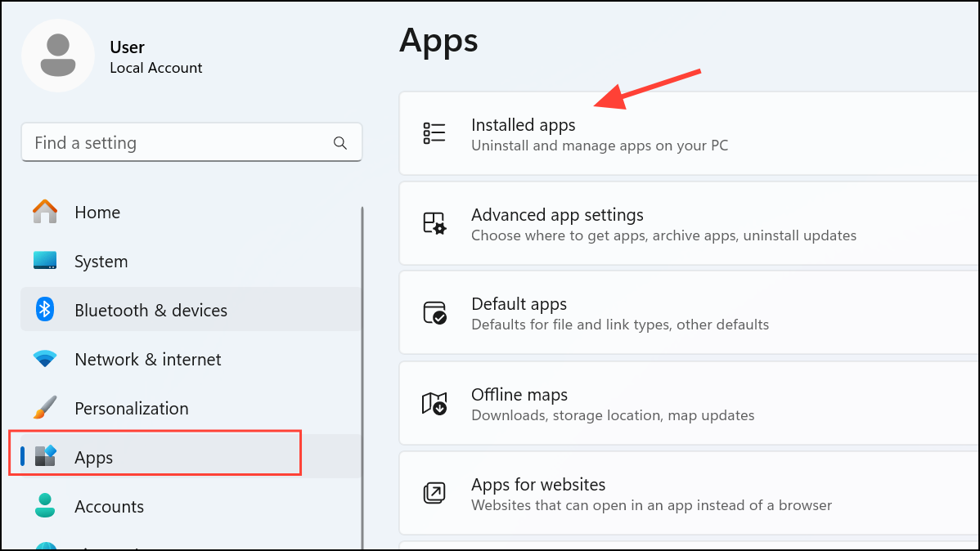This screenshot has height=551, width=980.
Task: Open Default apps
Action: point(689,313)
